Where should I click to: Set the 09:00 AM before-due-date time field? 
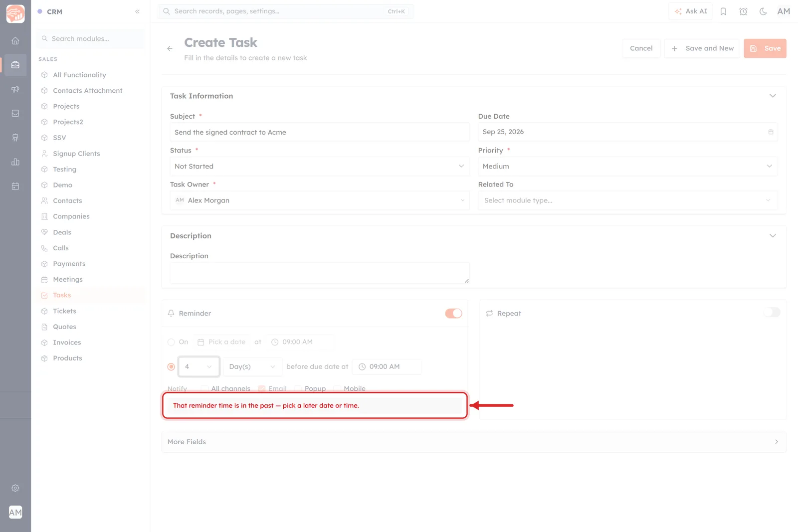[x=387, y=366]
